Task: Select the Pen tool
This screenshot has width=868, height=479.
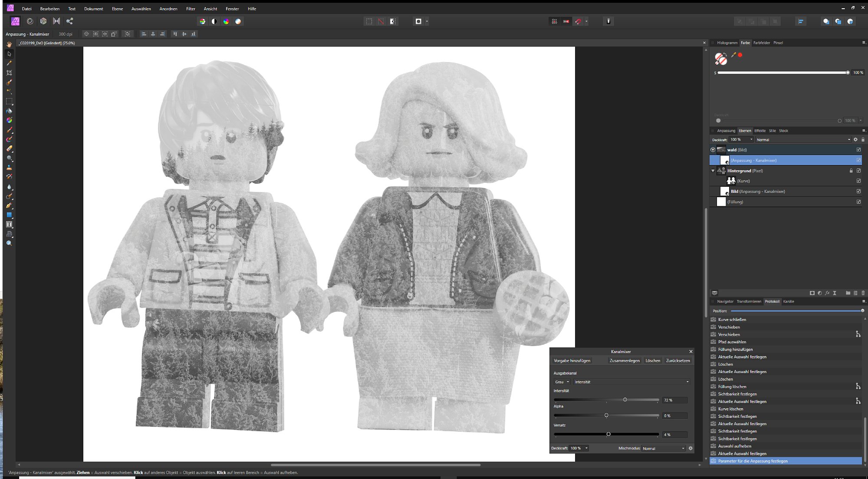Action: (9, 205)
